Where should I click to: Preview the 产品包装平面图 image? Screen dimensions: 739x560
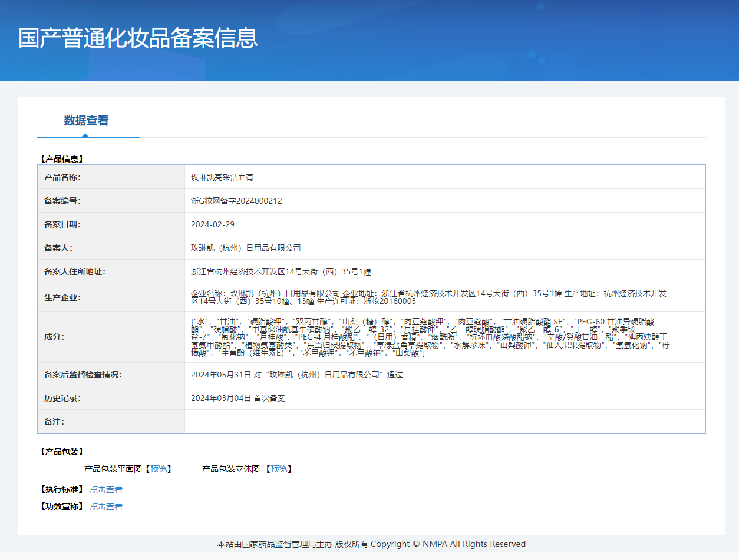point(158,469)
